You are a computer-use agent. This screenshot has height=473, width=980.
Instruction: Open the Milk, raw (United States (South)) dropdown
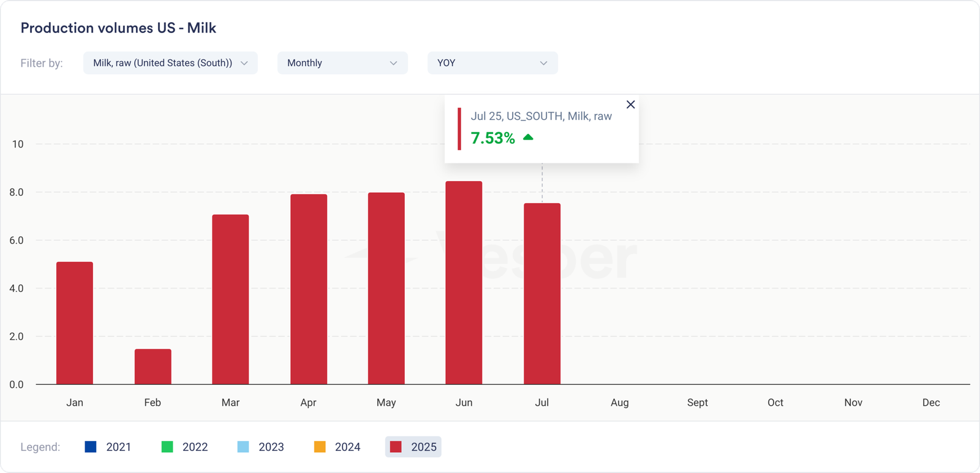click(170, 63)
